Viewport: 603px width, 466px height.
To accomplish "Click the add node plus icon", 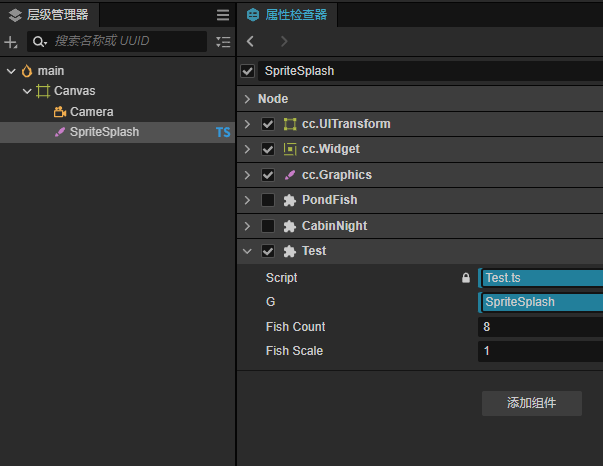I will coord(10,42).
